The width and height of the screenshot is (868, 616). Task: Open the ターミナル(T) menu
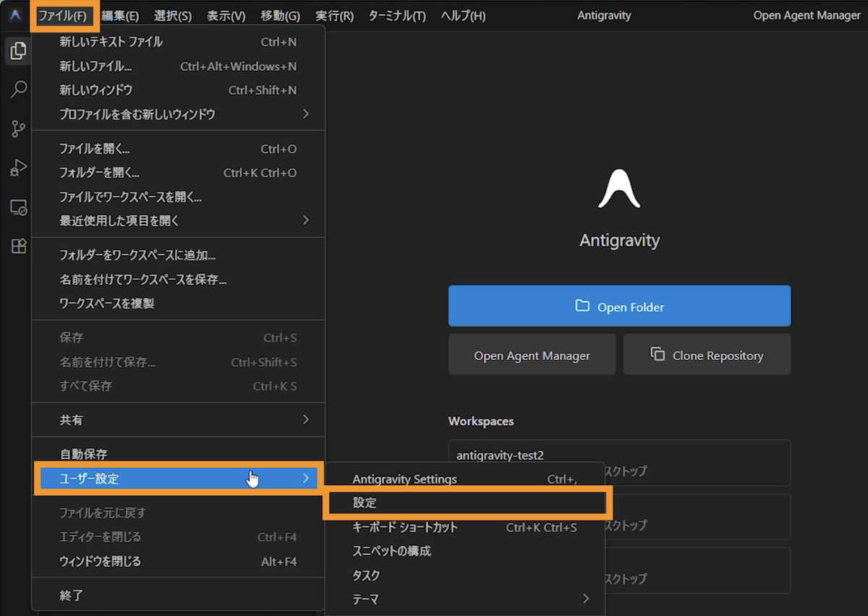click(x=397, y=15)
